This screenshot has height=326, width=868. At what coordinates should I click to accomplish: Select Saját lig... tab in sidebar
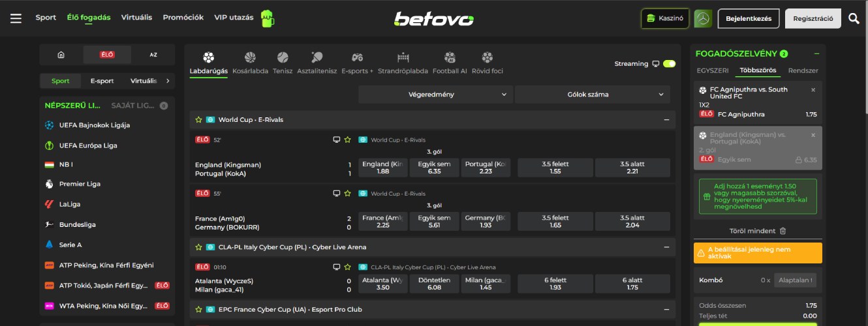tap(132, 105)
